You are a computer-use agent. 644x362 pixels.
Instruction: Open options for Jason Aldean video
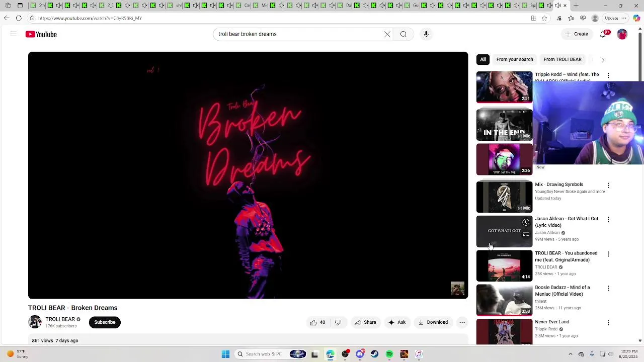(x=608, y=220)
